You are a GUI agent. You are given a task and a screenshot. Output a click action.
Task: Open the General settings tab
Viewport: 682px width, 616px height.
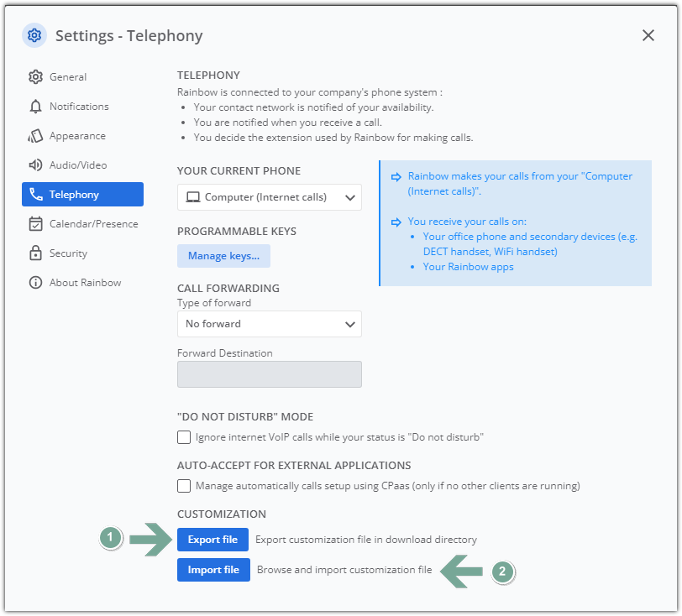(x=82, y=77)
